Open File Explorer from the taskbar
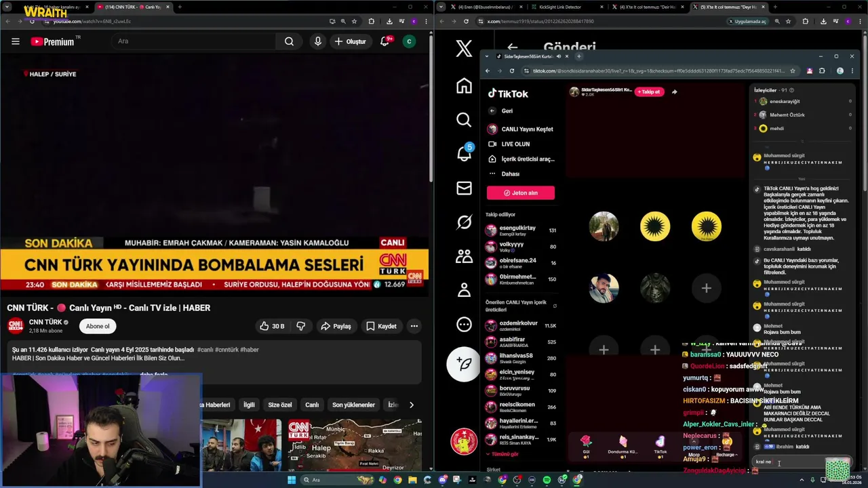Screen dimensions: 868x488 412,480
